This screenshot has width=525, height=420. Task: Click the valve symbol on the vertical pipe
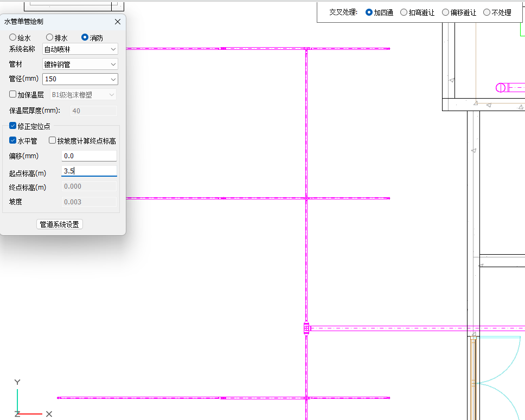[306, 328]
